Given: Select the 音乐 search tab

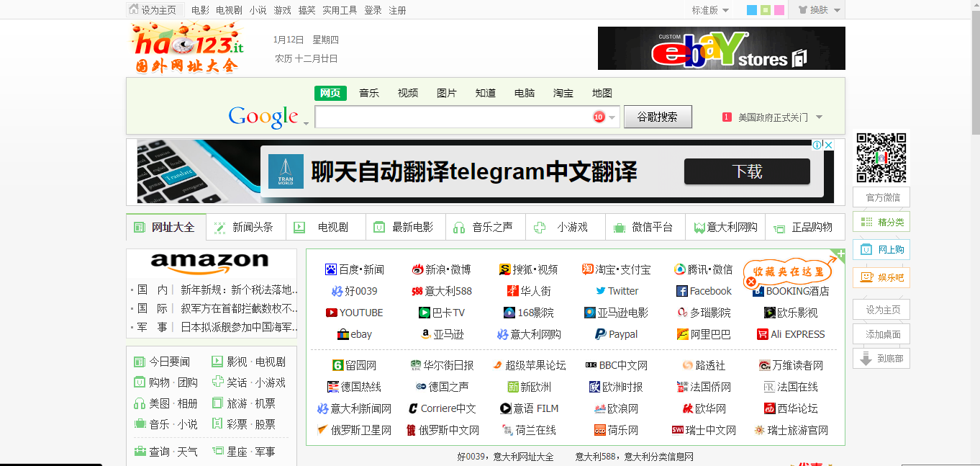Looking at the screenshot, I should [x=369, y=93].
